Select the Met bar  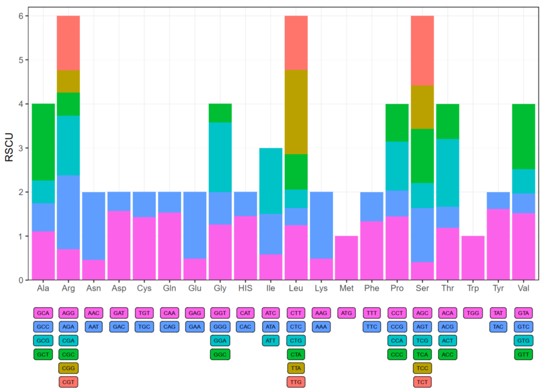click(346, 258)
